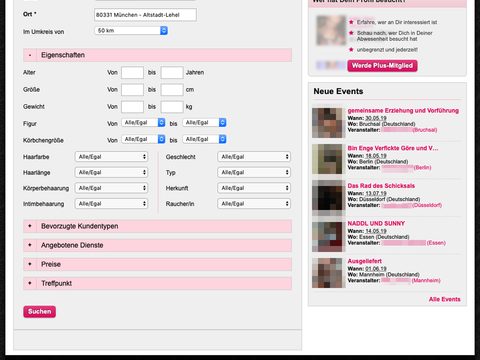Collapse the Eigenschaften section
Screen dimensions: 480x360
pos(157,55)
